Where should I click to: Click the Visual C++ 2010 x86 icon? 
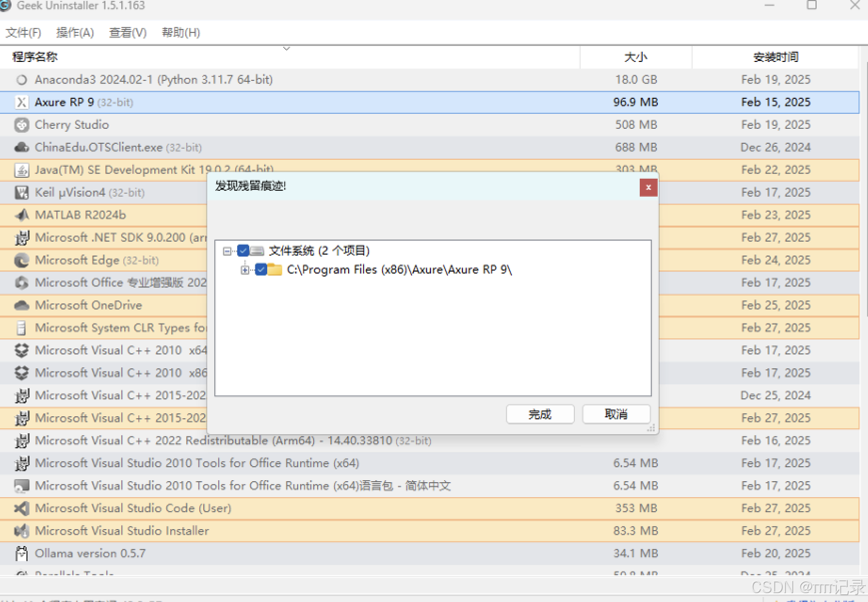click(x=21, y=373)
